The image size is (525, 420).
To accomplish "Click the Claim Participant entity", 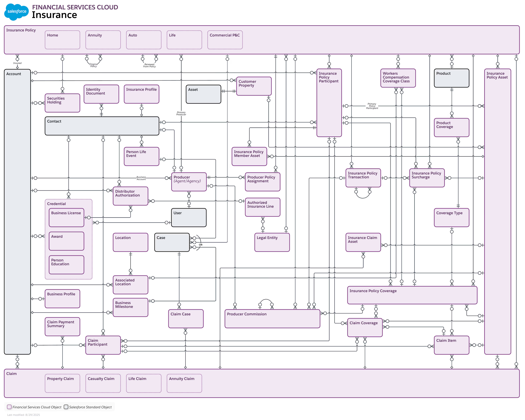I will click(103, 345).
